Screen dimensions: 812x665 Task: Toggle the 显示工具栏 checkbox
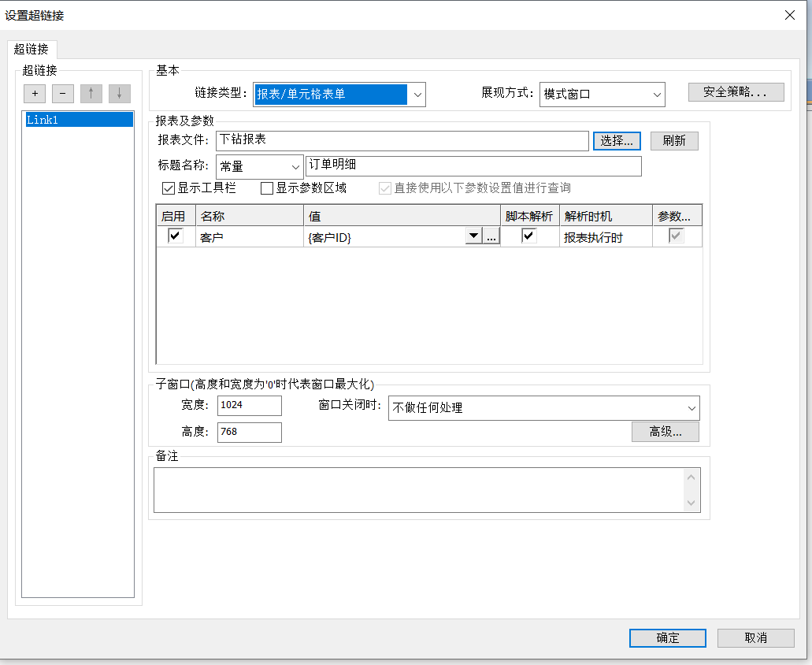click(x=169, y=188)
